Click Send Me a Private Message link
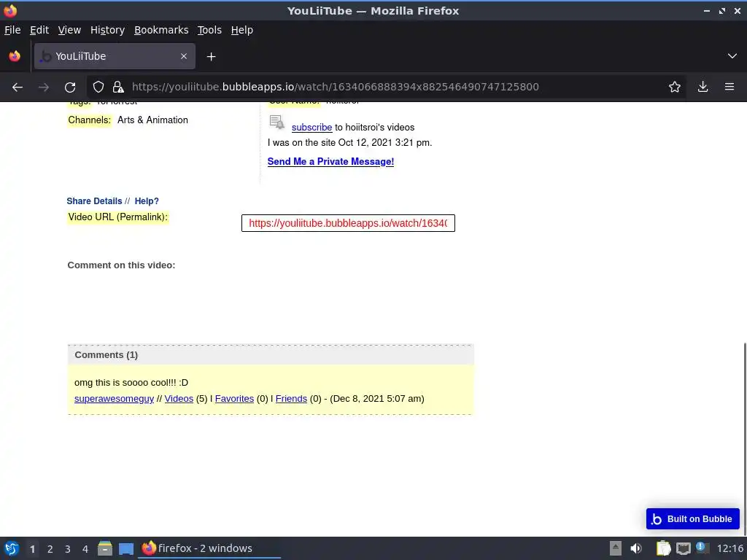This screenshot has width=747, height=560. pos(330,161)
